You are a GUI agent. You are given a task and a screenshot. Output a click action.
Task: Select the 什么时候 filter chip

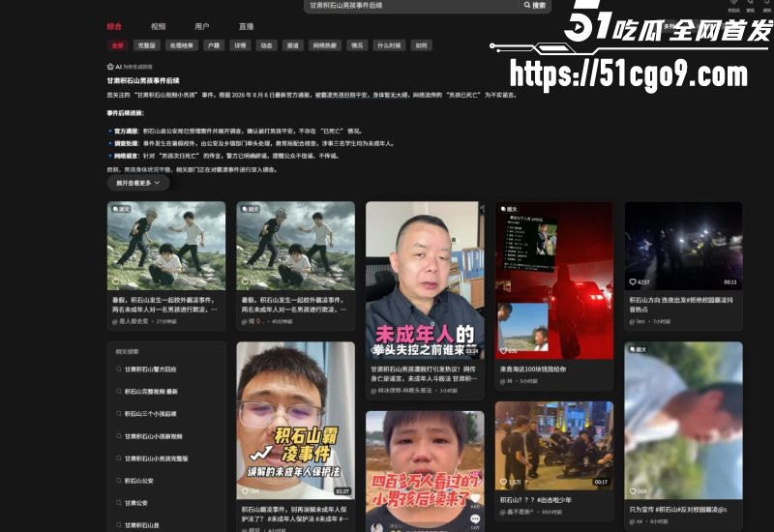coord(389,45)
